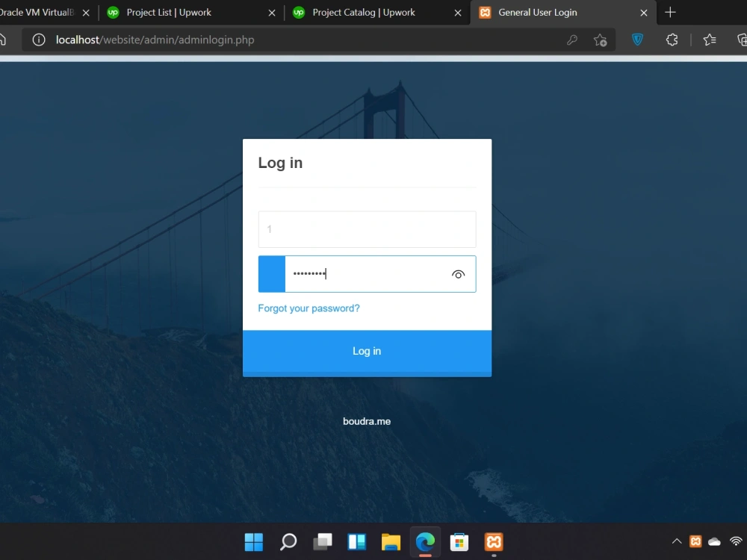Viewport: 747px width, 560px height.
Task: Open saved passwords key icon
Action: [x=571, y=40]
